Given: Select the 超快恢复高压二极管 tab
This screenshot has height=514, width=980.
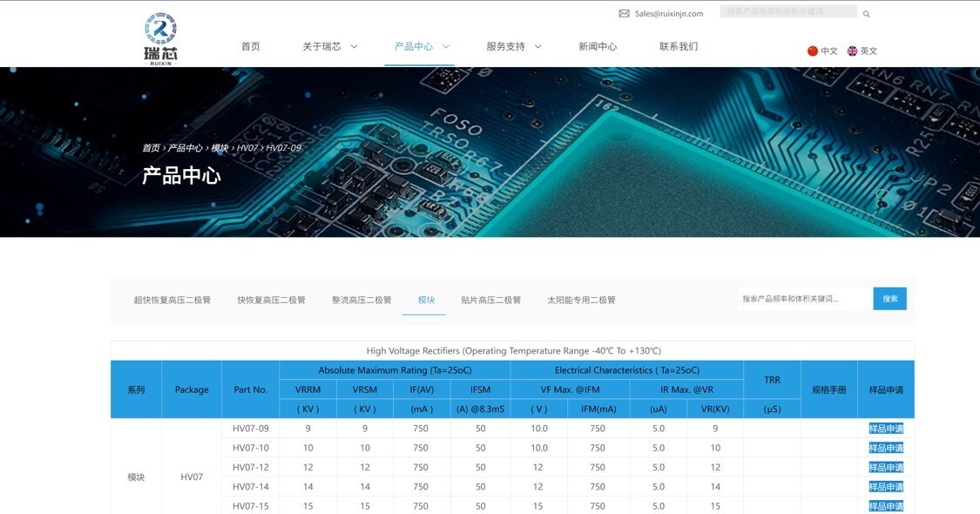Looking at the screenshot, I should pos(172,300).
